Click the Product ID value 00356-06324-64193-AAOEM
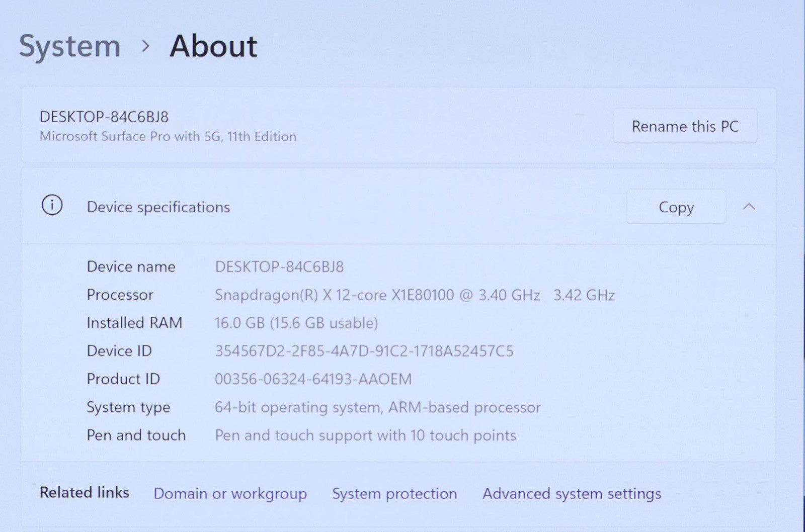805x532 pixels. 313,379
